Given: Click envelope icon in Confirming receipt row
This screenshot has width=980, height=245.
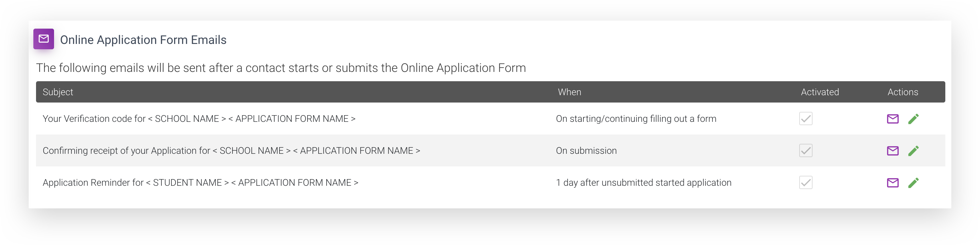Looking at the screenshot, I should point(893,151).
